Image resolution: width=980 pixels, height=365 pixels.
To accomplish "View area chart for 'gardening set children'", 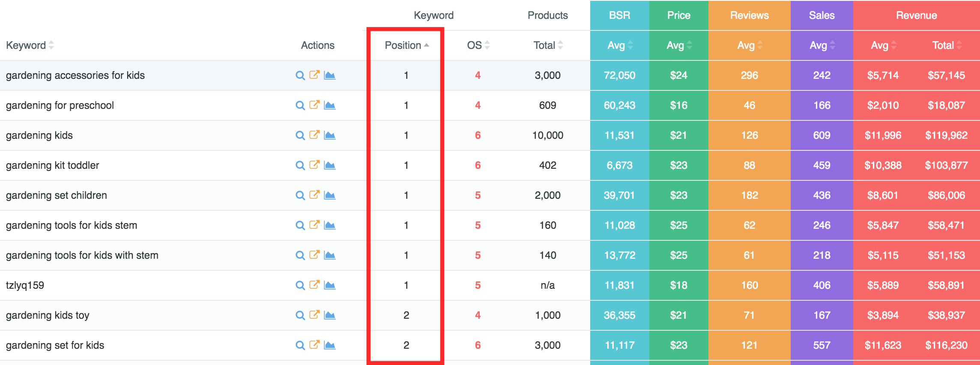I will (329, 195).
